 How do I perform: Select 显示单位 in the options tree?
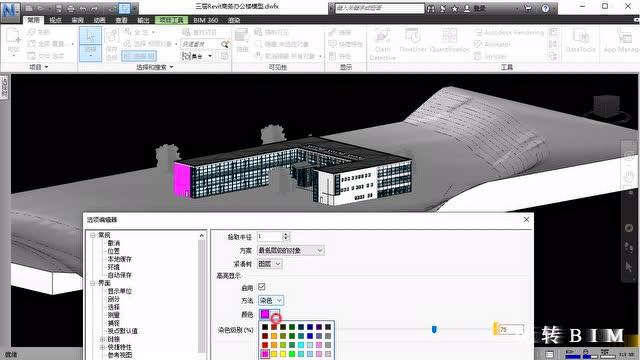coord(120,291)
